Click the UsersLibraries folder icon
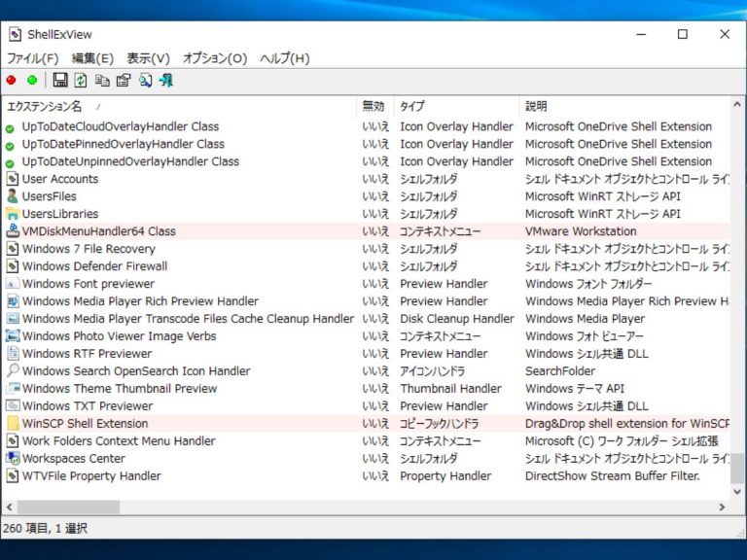The height and width of the screenshot is (560, 747). [13, 214]
